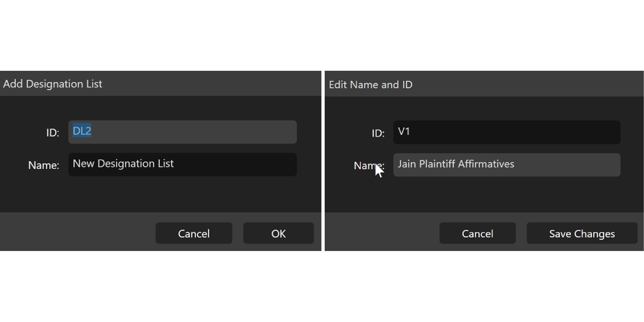Click the Name label beside Jain Plaintiff Affirmatives
644x322 pixels.
coord(365,165)
